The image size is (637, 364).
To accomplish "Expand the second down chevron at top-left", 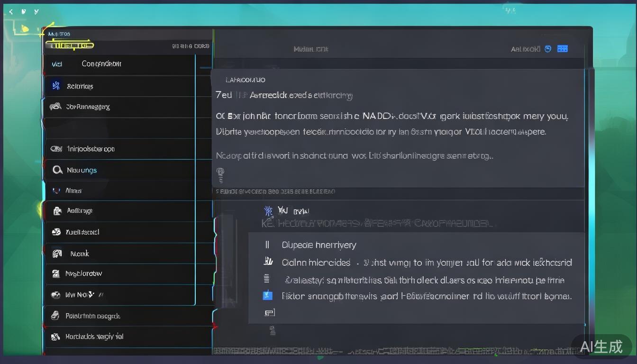I will coord(36,12).
